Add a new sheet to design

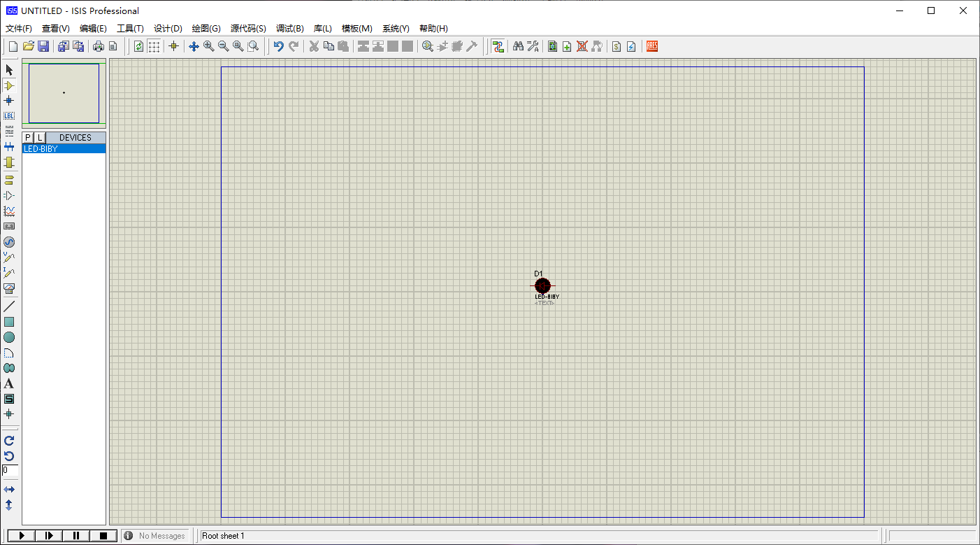(x=567, y=46)
